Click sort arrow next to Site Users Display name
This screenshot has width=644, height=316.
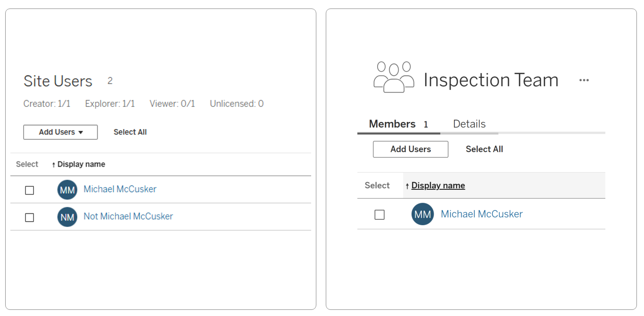[x=54, y=165]
